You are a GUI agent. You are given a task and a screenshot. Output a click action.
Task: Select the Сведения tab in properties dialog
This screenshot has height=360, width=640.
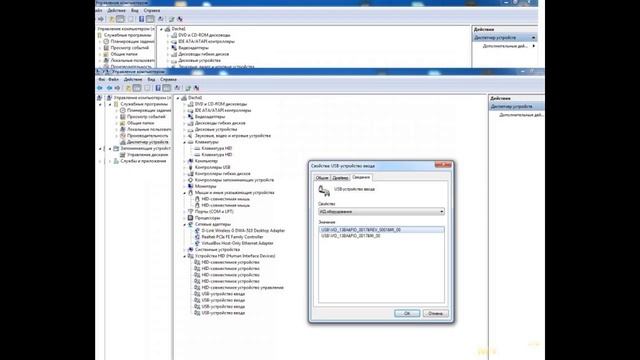[x=361, y=177]
